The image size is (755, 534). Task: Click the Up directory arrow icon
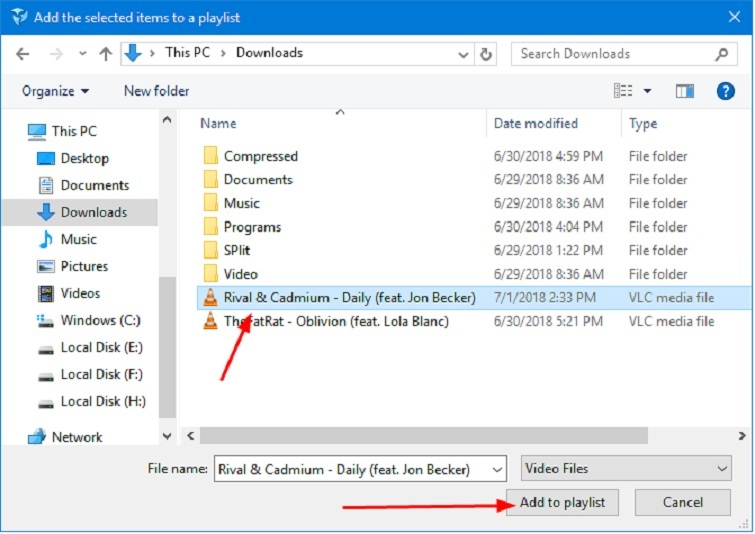tap(105, 54)
